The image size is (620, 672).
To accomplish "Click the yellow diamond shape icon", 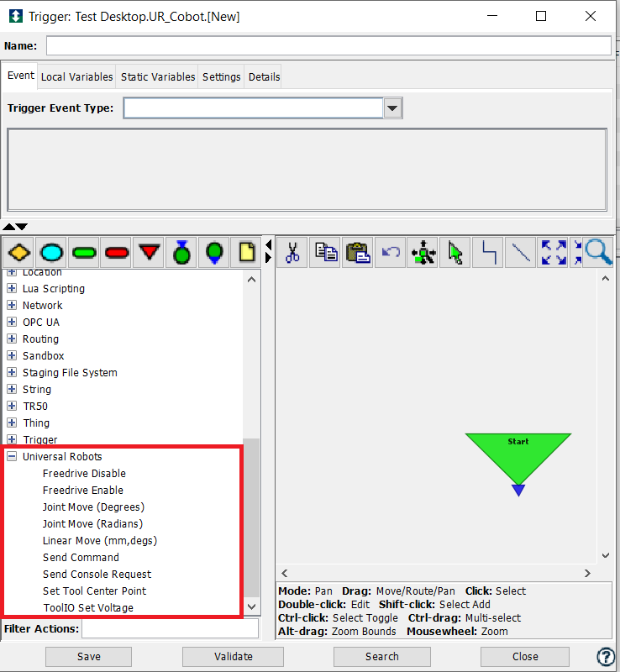I will [x=19, y=252].
